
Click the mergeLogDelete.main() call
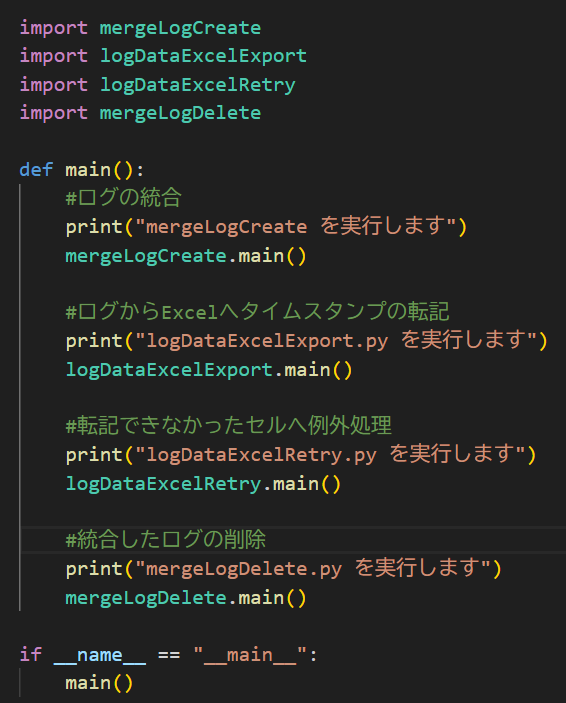click(x=186, y=598)
